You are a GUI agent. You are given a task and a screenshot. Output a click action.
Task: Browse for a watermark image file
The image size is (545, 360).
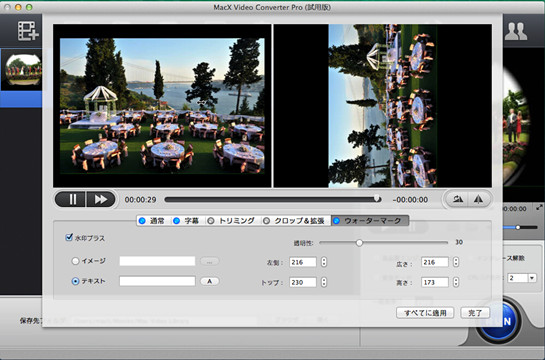point(210,261)
